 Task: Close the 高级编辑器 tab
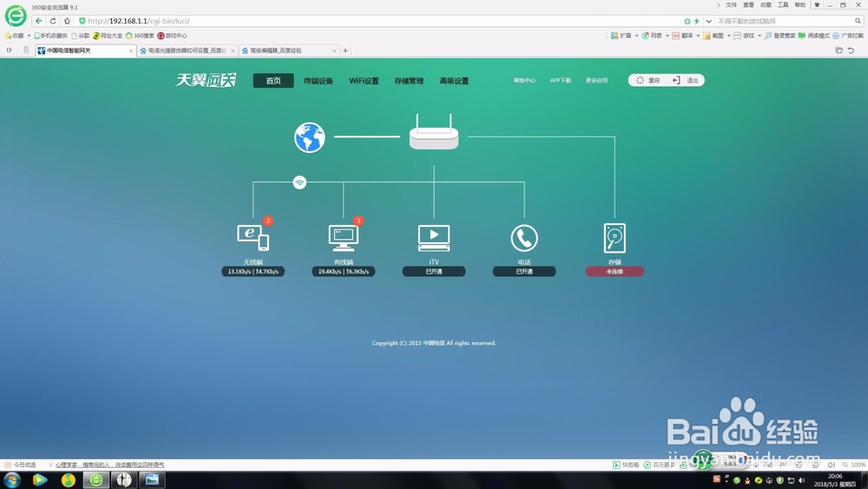(334, 50)
